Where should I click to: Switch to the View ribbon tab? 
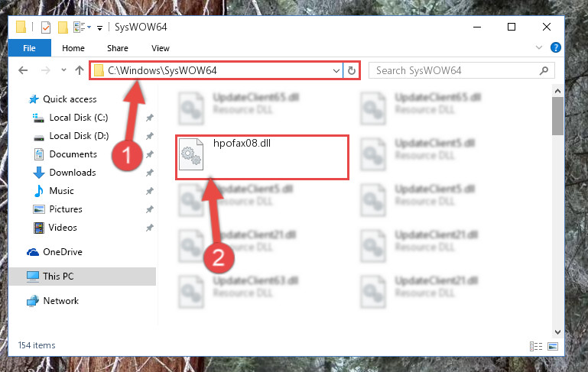coord(161,48)
